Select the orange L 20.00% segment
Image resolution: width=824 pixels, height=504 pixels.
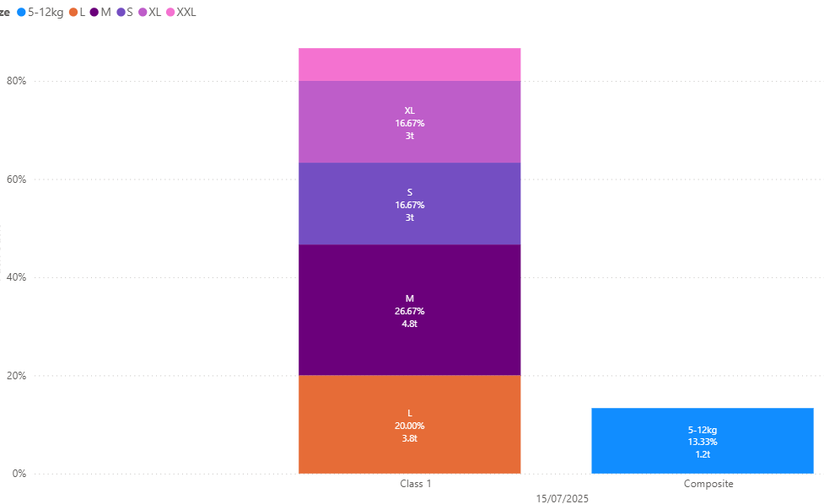[x=409, y=424]
